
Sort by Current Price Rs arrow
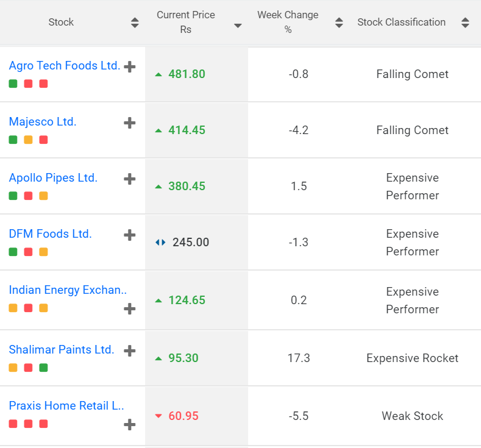(x=238, y=26)
